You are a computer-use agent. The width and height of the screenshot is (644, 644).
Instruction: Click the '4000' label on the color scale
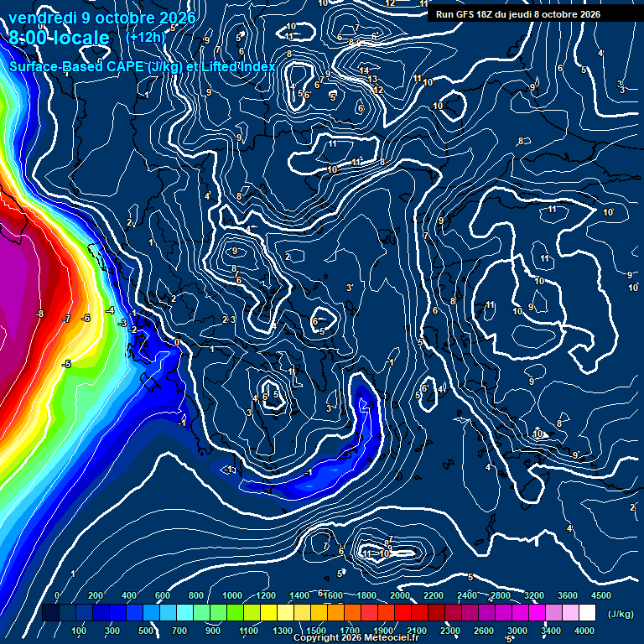[x=584, y=631]
